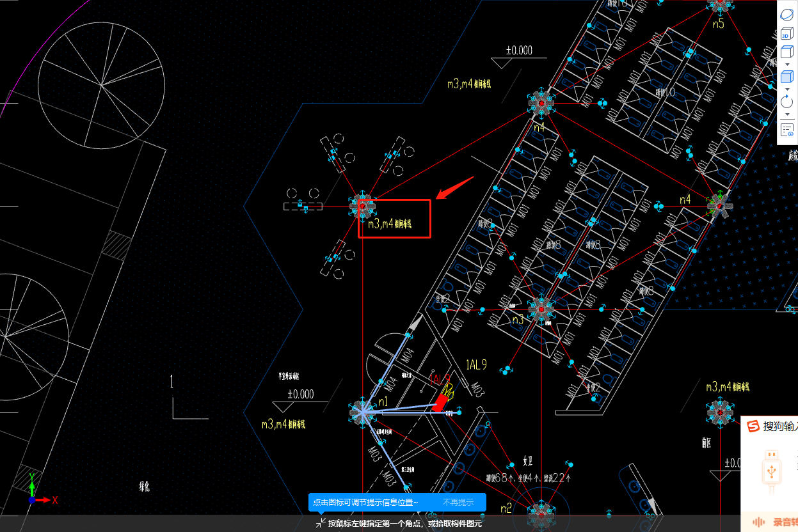Expand the shaded cube display dropdown
This screenshot has width=798, height=532.
coord(786,90)
